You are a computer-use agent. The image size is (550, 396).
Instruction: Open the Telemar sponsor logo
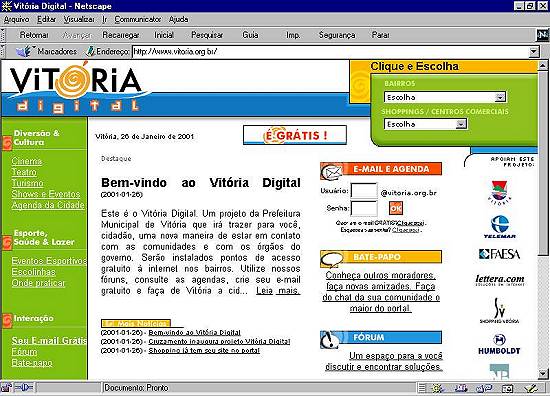[x=499, y=227]
